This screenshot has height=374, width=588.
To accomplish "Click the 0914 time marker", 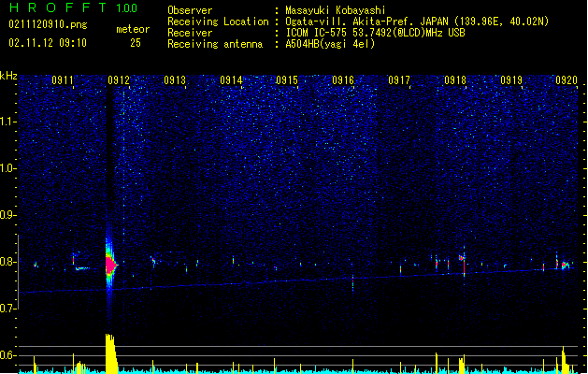I will [231, 80].
